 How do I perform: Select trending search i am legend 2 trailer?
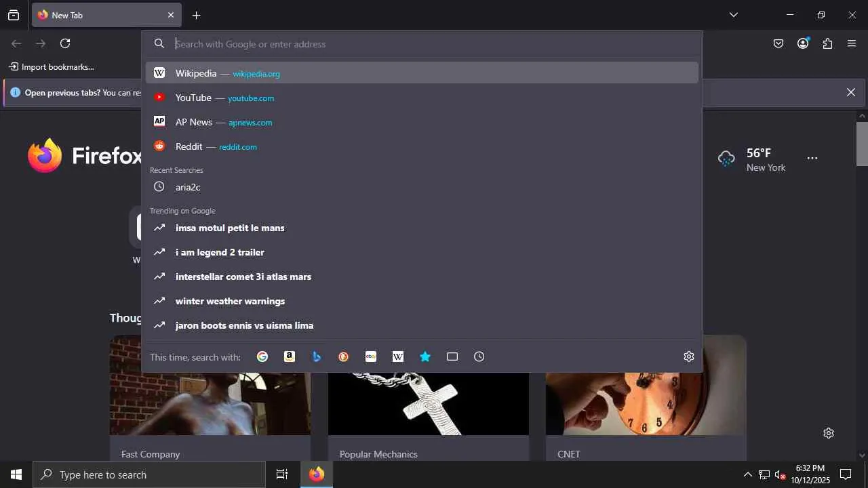(422, 252)
